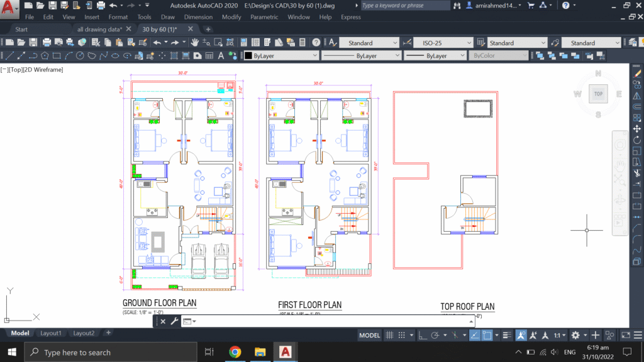Select the Multiline Text tool
Screen dimensions: 644x362
(221, 56)
